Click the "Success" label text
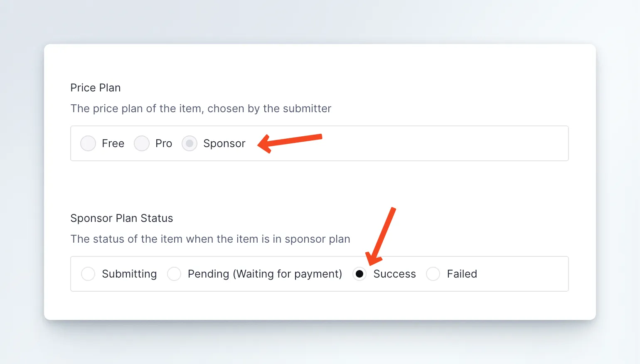 tap(394, 274)
